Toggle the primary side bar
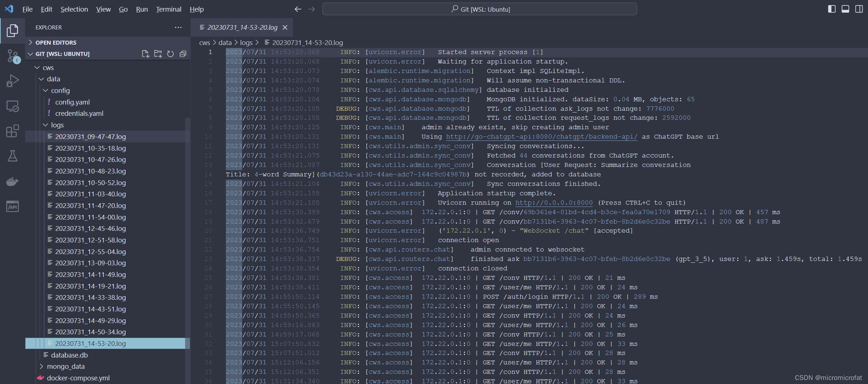The height and width of the screenshot is (384, 868). tap(832, 9)
